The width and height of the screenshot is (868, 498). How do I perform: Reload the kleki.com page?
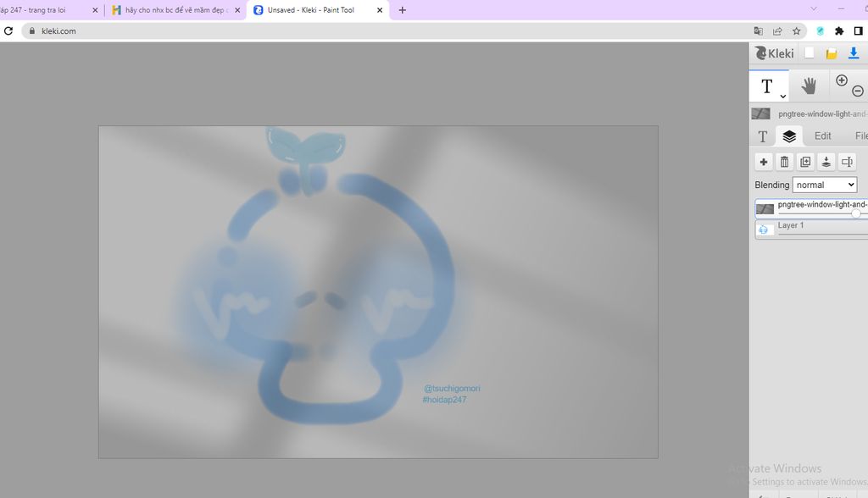point(8,31)
